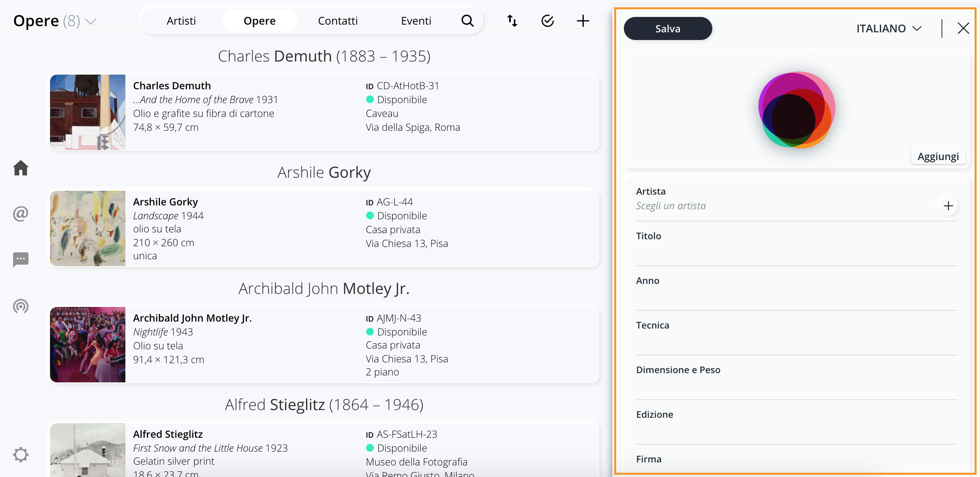Click the Charles Demuth (1883 – 1935) heading
Image resolution: width=980 pixels, height=477 pixels.
point(324,56)
